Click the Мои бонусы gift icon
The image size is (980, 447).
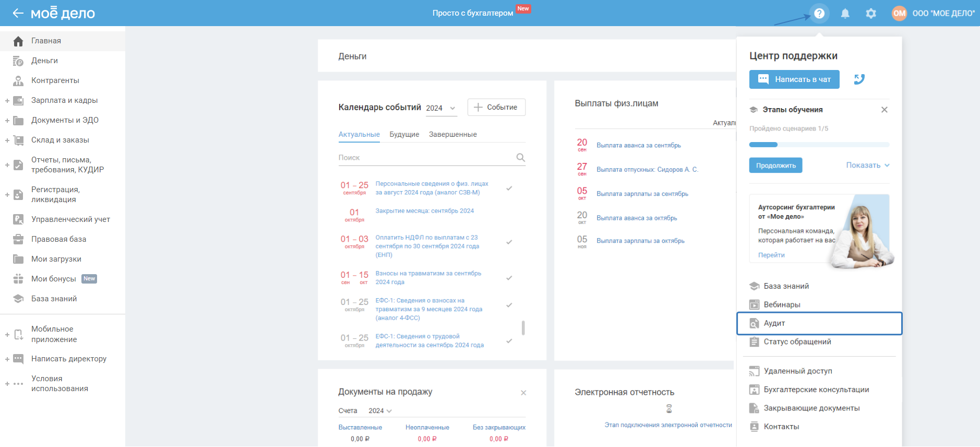(18, 279)
